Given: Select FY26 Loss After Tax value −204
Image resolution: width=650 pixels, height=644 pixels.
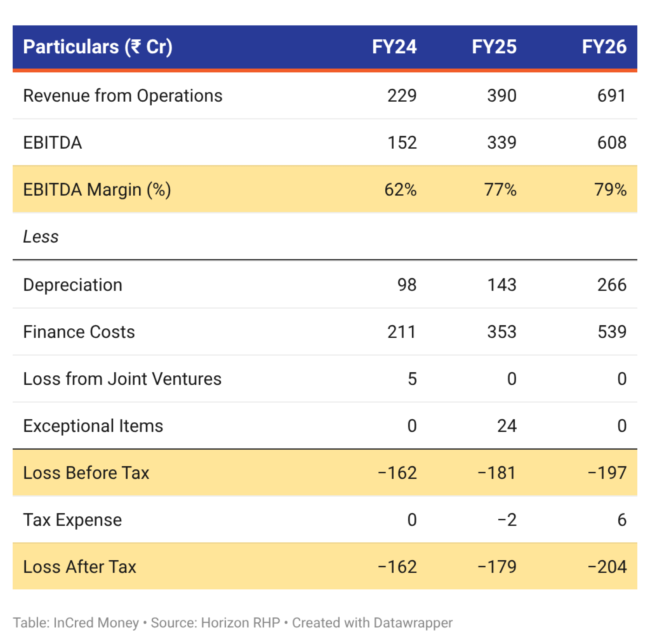Looking at the screenshot, I should [607, 567].
